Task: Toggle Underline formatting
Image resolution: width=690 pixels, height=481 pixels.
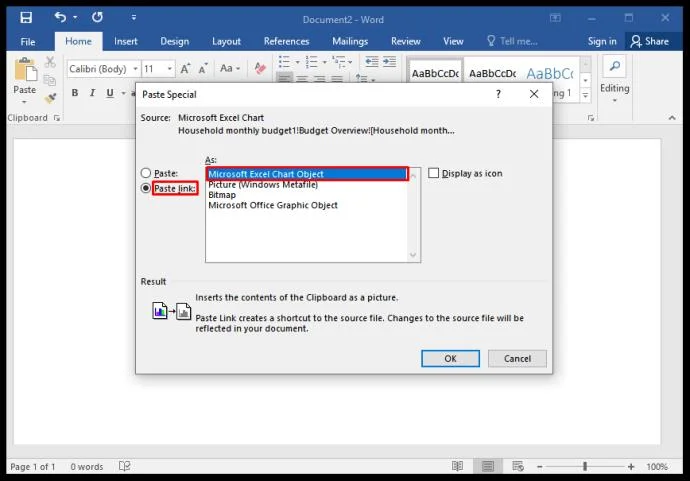Action: click(110, 93)
